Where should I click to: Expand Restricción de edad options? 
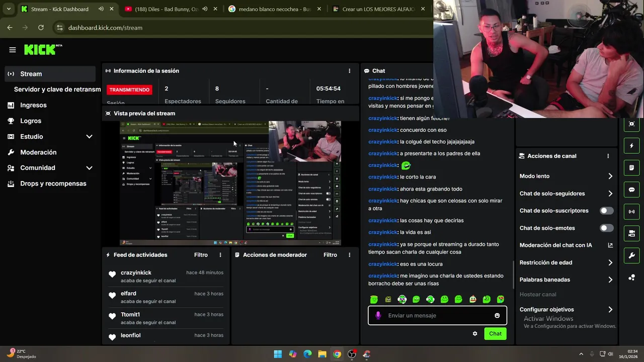click(610, 262)
